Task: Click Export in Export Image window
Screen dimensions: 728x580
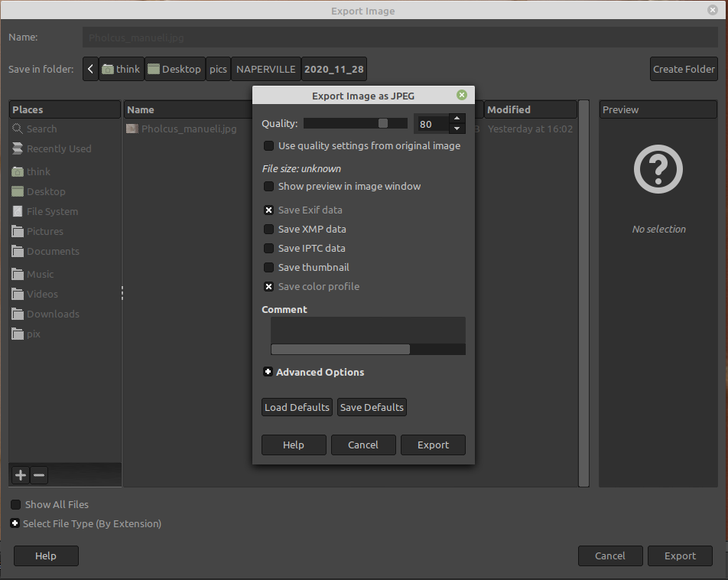Action: (680, 556)
